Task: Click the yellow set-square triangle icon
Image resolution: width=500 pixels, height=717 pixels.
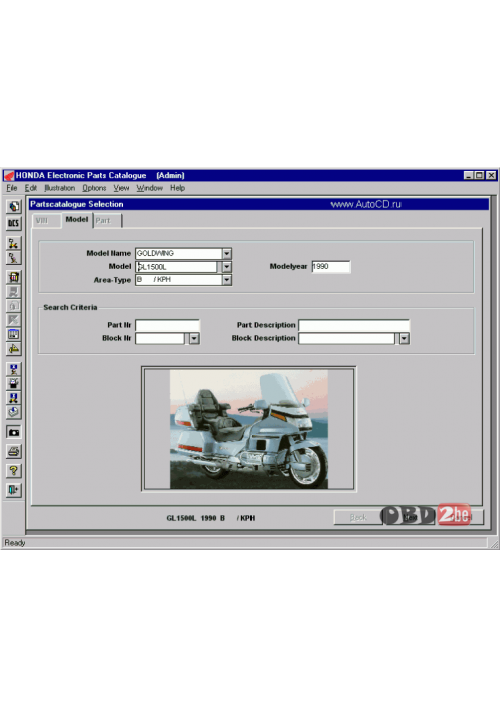Action: pos(13,349)
